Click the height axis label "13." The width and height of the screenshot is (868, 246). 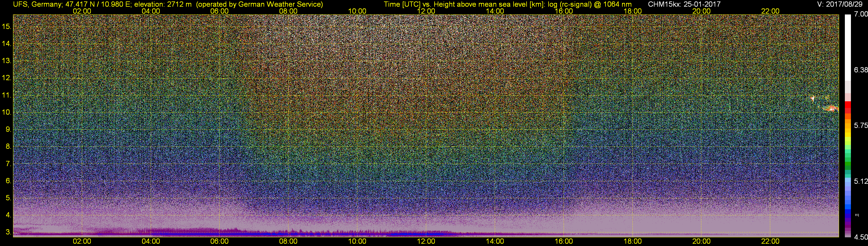click(x=7, y=61)
